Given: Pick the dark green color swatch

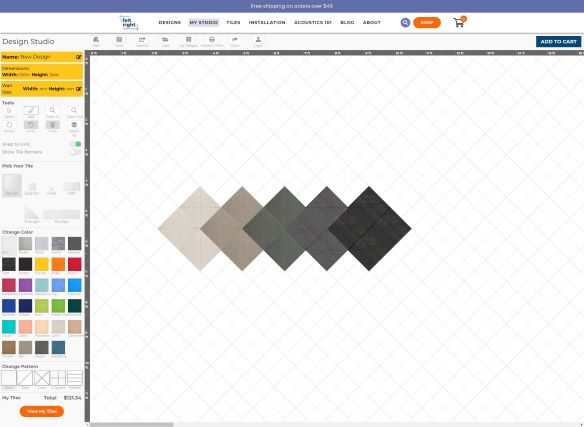Looking at the screenshot, I should click(74, 306).
